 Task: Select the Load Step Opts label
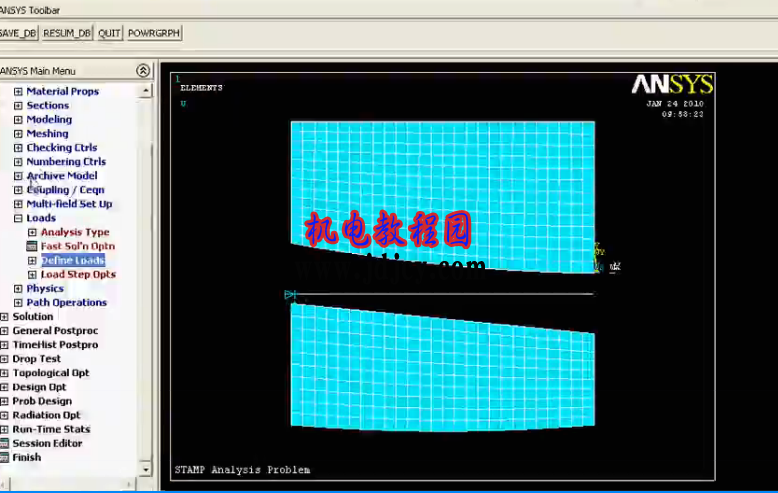(x=78, y=274)
